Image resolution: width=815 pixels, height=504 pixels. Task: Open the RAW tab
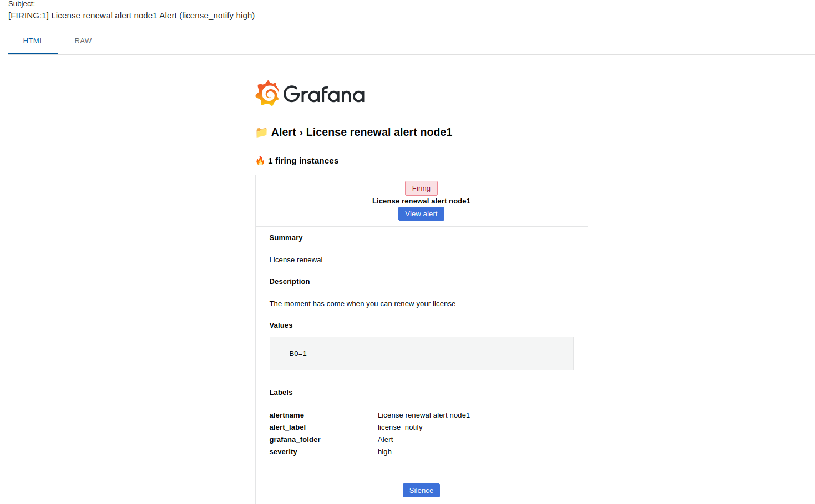[x=83, y=41]
